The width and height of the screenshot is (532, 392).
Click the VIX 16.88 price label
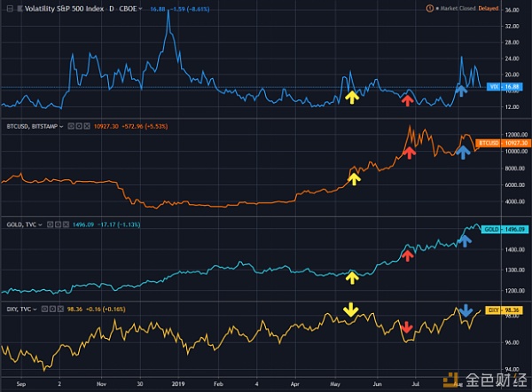504,87
